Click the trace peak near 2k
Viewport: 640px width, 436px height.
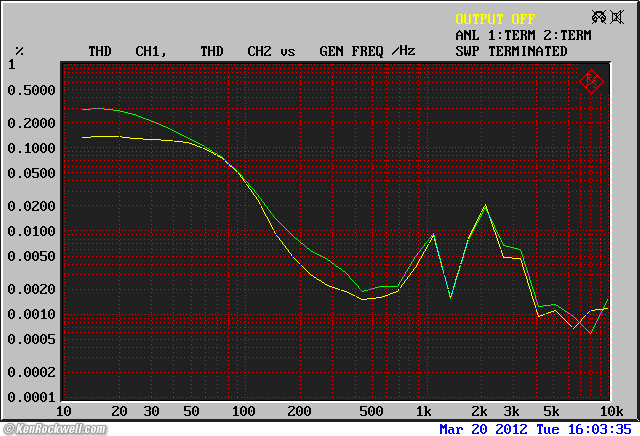pos(485,205)
